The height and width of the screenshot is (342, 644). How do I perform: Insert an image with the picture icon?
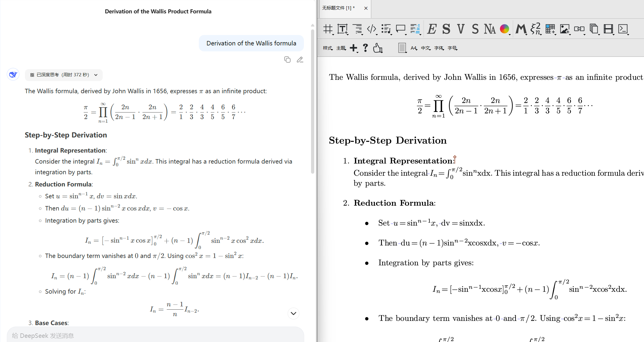coord(565,29)
